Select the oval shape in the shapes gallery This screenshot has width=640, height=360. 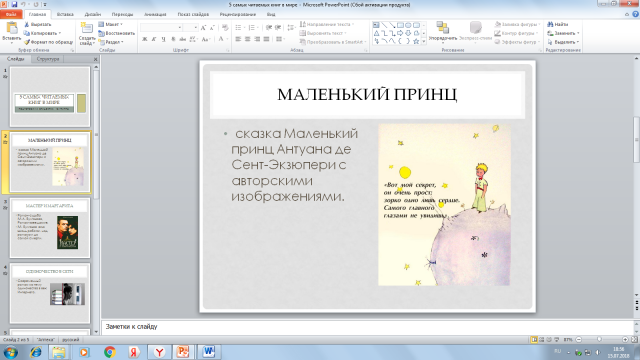(x=408, y=25)
